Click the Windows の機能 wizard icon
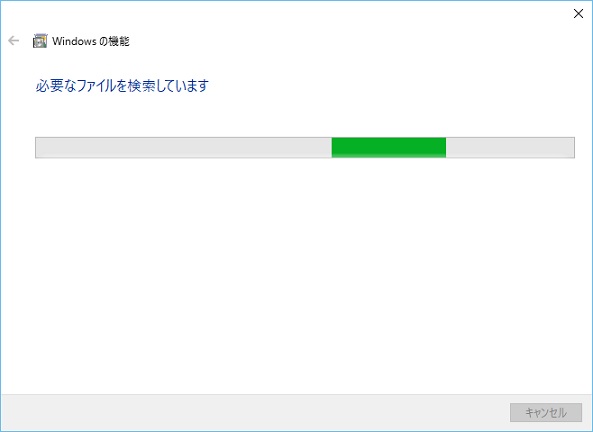Viewport: 593px width, 432px height. [40, 41]
